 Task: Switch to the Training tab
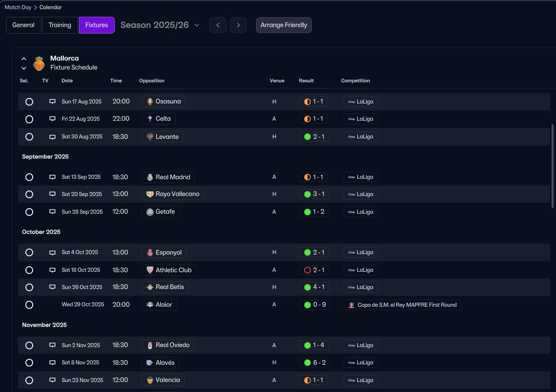[x=60, y=25]
